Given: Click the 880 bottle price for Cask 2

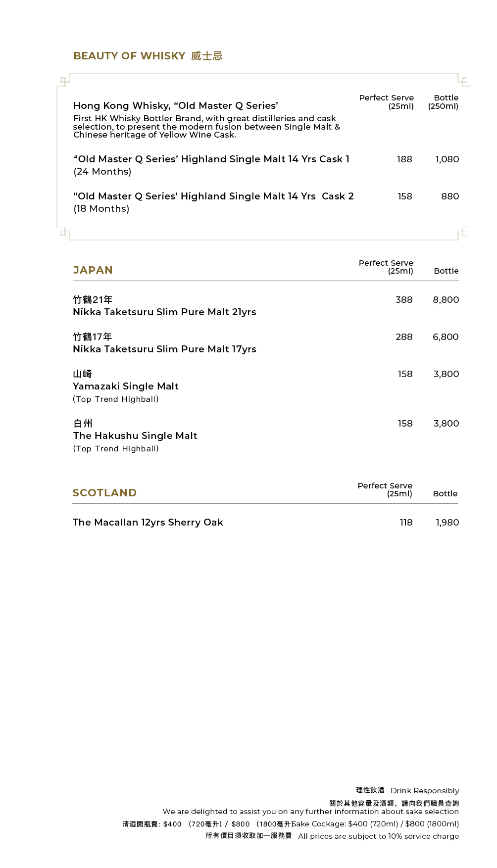Looking at the screenshot, I should tap(449, 196).
